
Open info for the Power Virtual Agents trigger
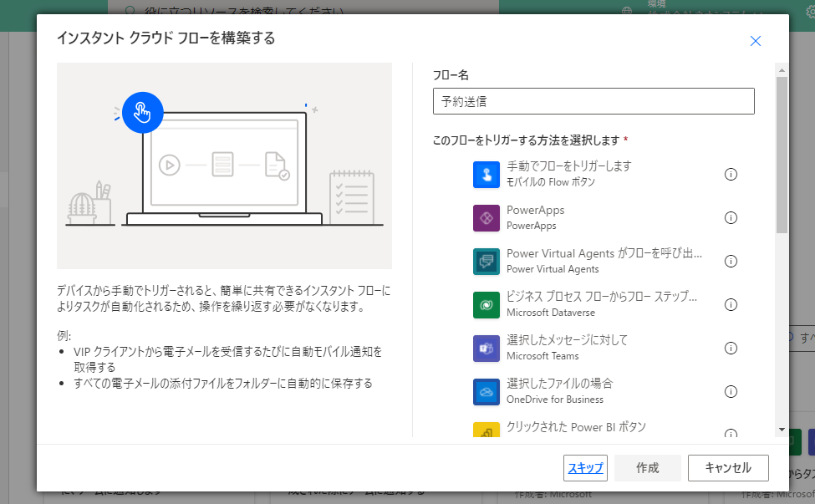(731, 261)
